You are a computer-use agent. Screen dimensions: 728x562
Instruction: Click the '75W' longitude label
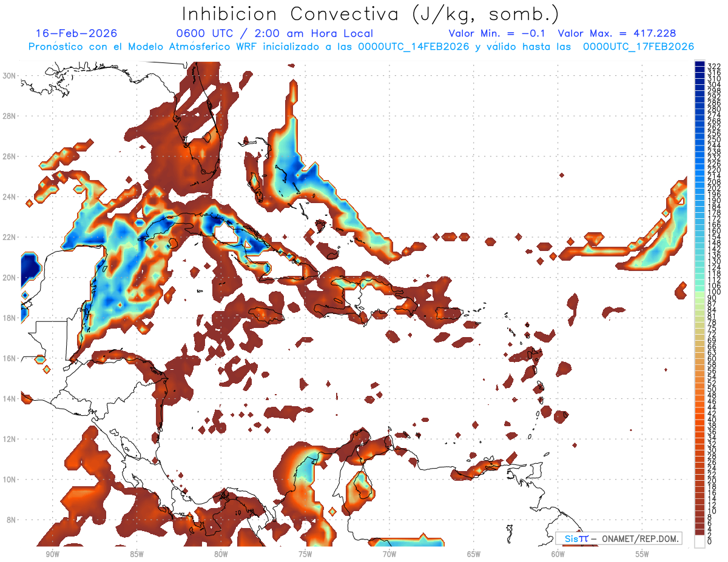tap(305, 554)
